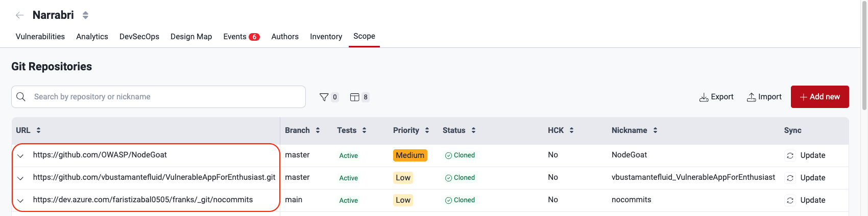Focus the repository or nickname search field
This screenshot has width=868, height=216.
click(x=163, y=97)
